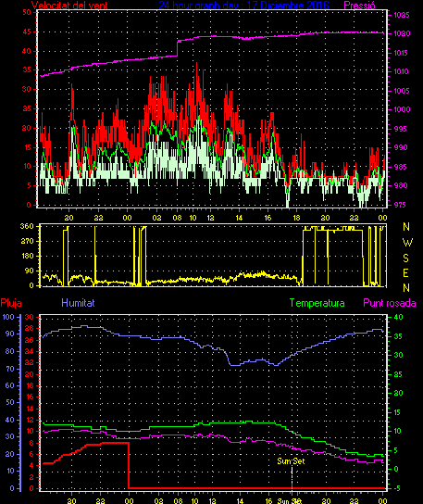Click the 'N' compass label beside the 360 line
Viewport: 423px width, 504px height.
tap(406, 227)
